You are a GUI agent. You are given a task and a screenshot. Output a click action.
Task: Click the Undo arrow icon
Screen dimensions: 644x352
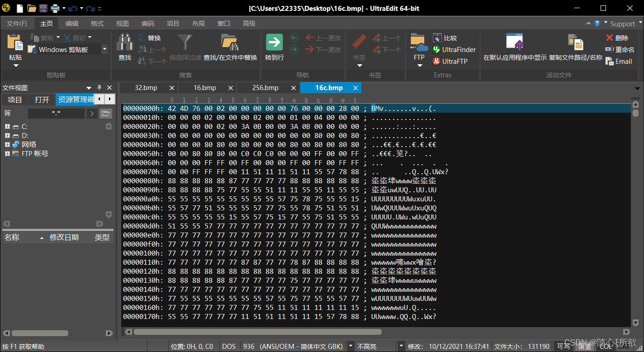coord(73,8)
